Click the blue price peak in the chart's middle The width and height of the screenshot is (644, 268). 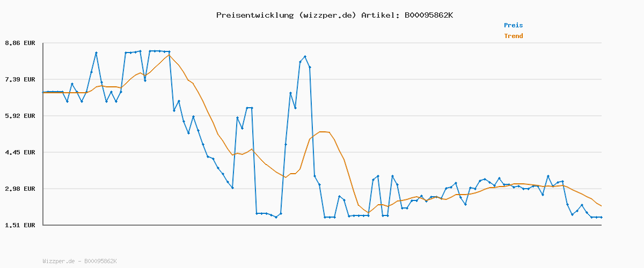pyautogui.click(x=305, y=56)
